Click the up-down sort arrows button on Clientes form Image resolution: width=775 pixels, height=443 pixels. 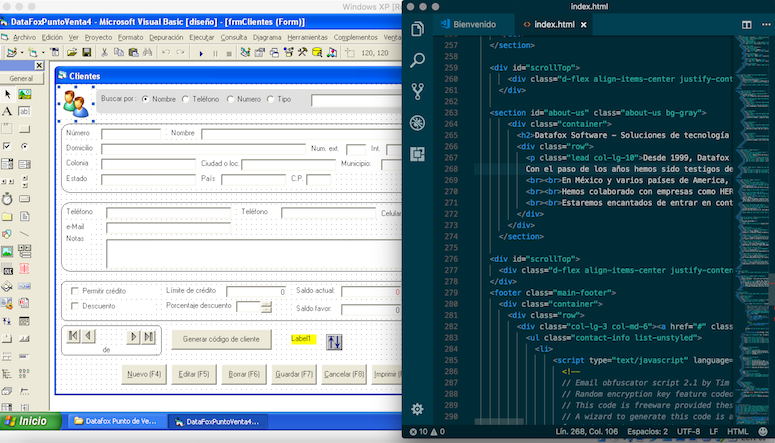point(334,342)
